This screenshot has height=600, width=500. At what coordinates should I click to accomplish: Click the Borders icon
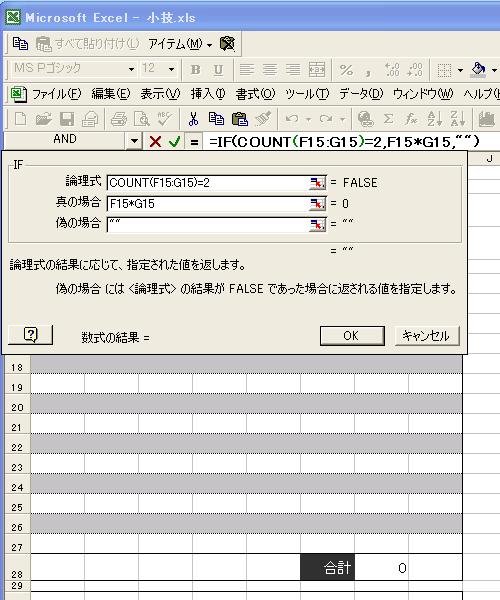(444, 70)
